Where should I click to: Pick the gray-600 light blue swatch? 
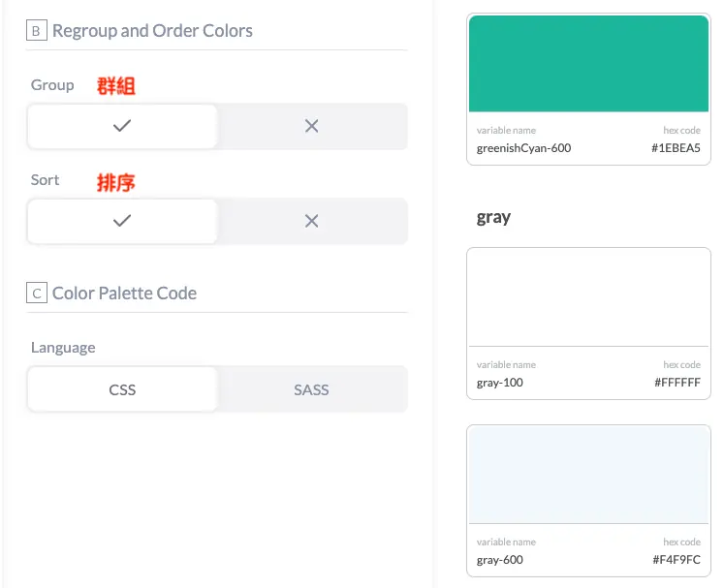point(588,475)
